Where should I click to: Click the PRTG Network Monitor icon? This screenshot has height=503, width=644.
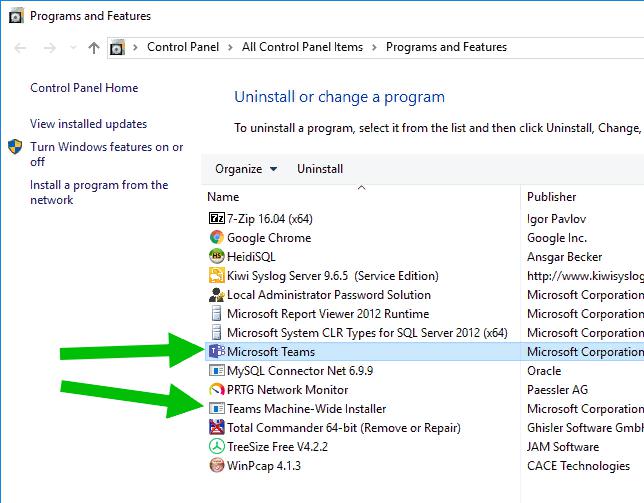(216, 389)
